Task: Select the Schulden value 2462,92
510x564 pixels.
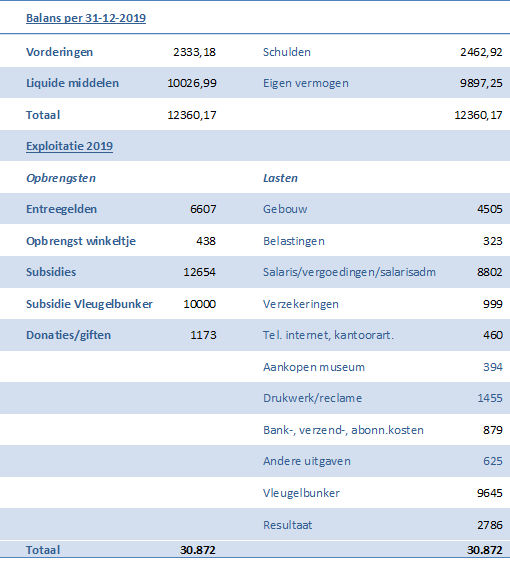Action: [x=481, y=52]
